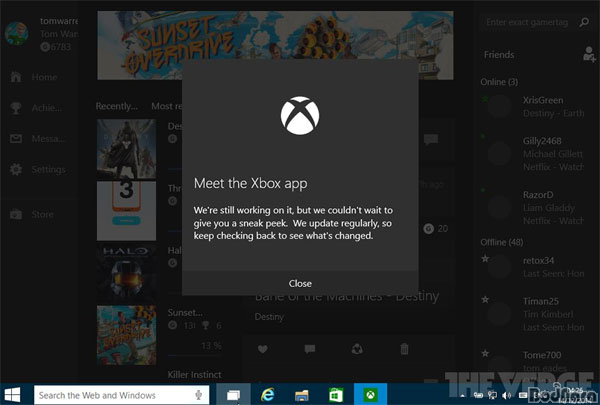600x405 pixels.
Task: Open offline friend Timan25
Action: [x=534, y=314]
